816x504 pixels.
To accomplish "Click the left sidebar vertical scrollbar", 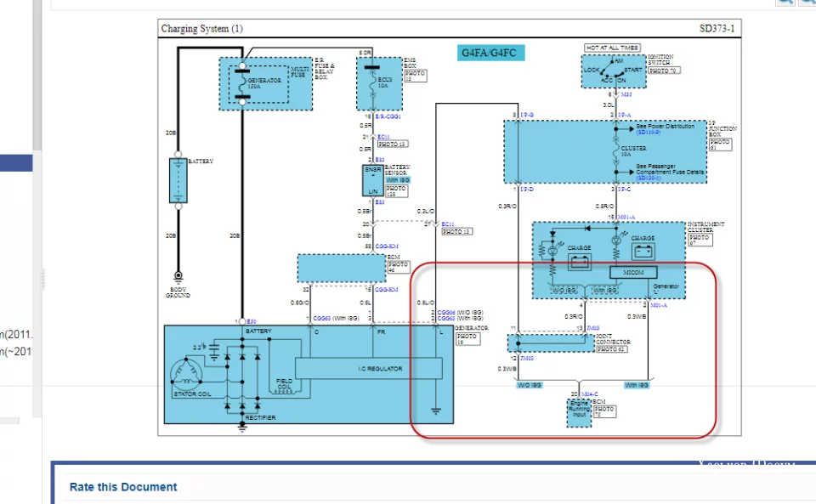I will click(37, 76).
